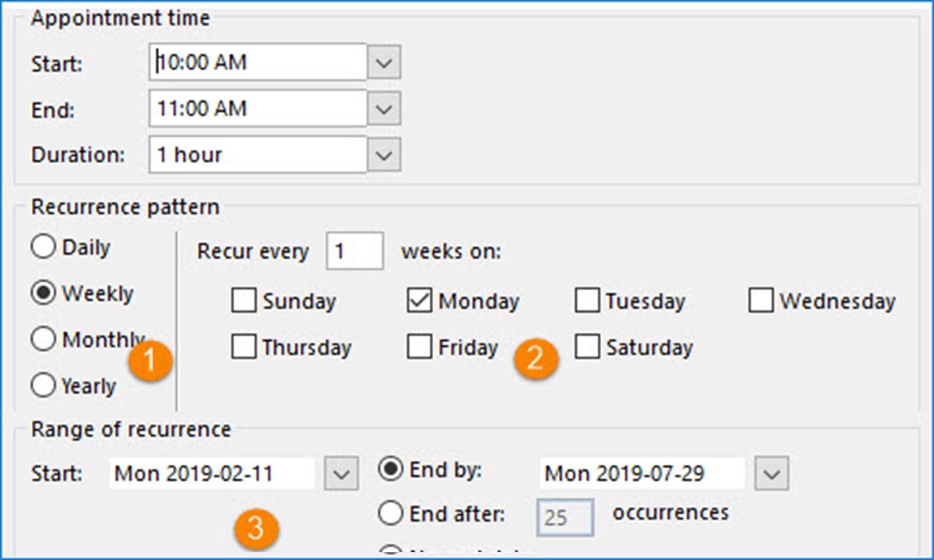Click the Start time 10:00 AM field
Screen dimensions: 934x560
coord(257,62)
